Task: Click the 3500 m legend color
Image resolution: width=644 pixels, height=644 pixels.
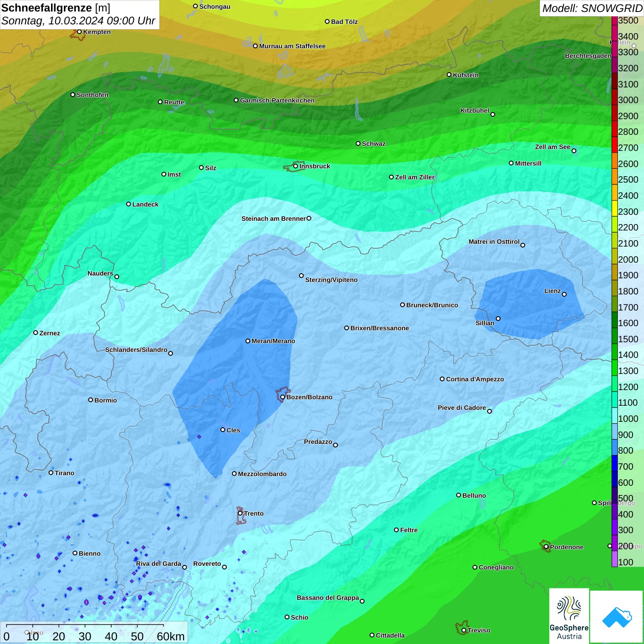Action: 615,20
